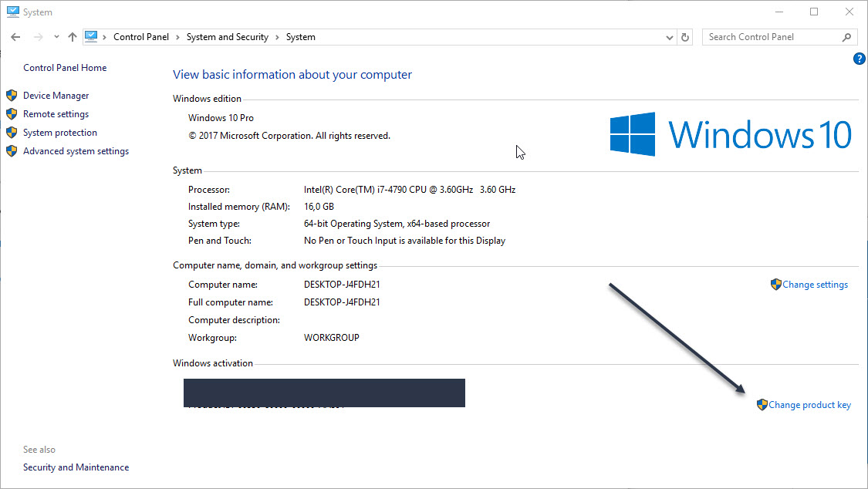The image size is (868, 489).
Task: Expand the breadcrumb arrow after System and Security
Action: pyautogui.click(x=278, y=36)
